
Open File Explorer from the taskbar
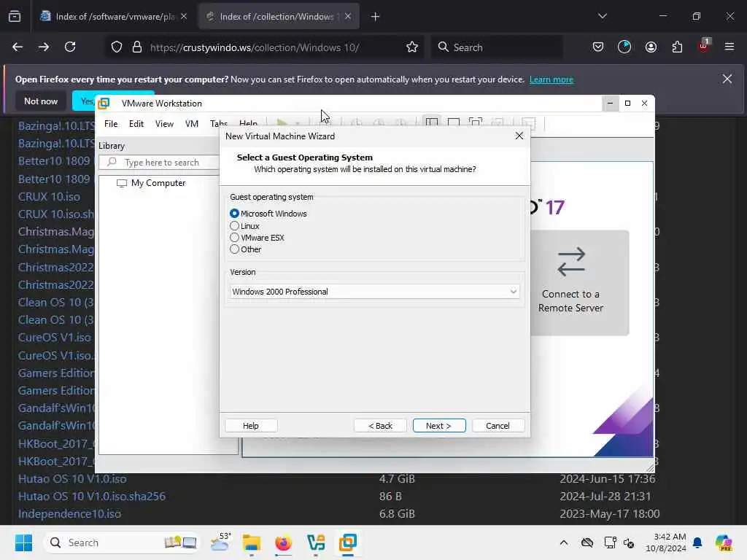tap(252, 542)
